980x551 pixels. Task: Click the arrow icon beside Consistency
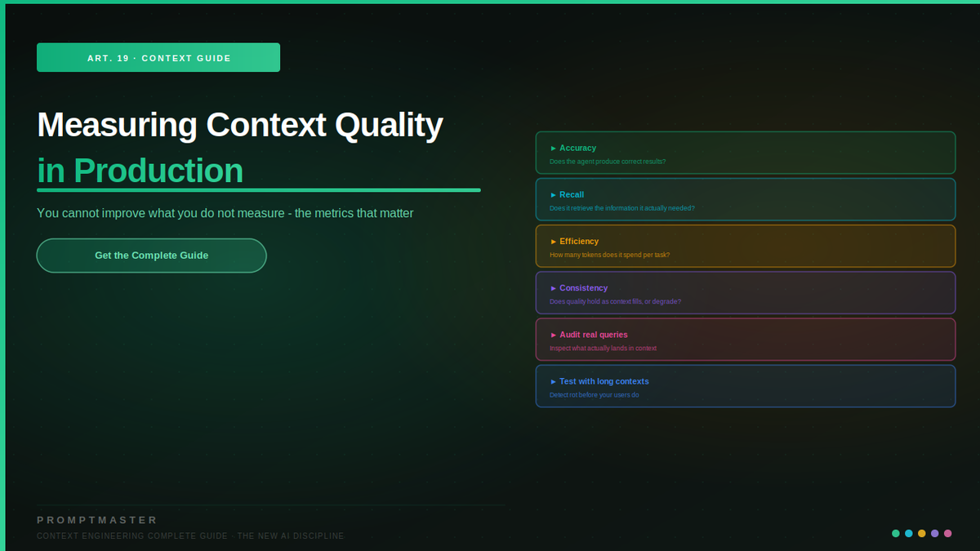tap(553, 288)
